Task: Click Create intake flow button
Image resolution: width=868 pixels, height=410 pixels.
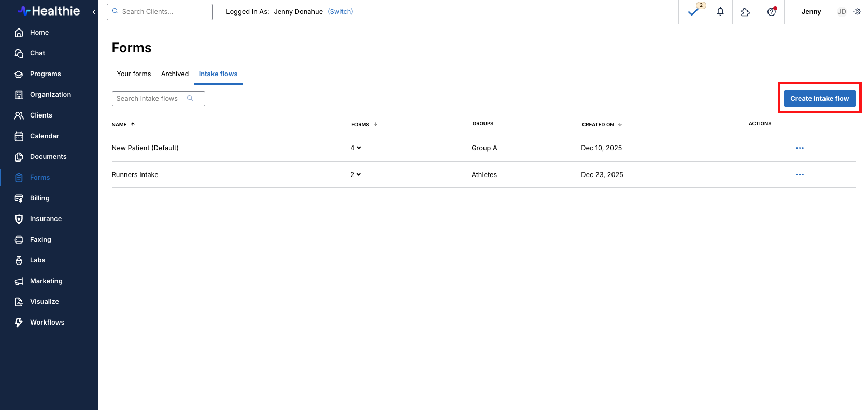Action: point(819,98)
